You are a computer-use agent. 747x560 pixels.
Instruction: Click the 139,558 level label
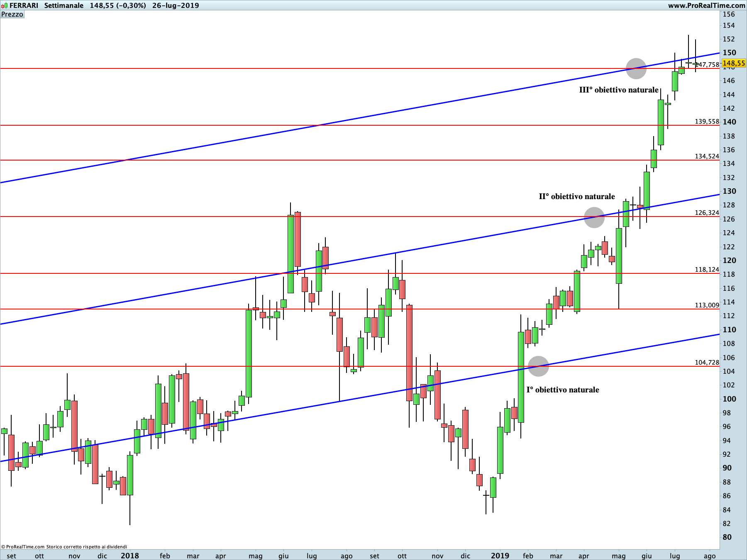pos(707,122)
